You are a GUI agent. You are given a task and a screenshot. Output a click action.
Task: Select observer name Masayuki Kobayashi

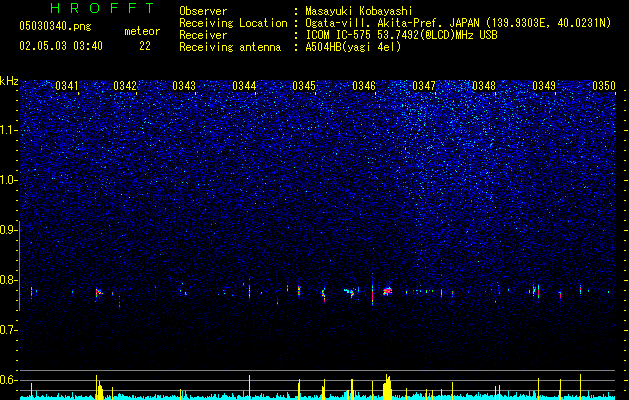tap(359, 11)
